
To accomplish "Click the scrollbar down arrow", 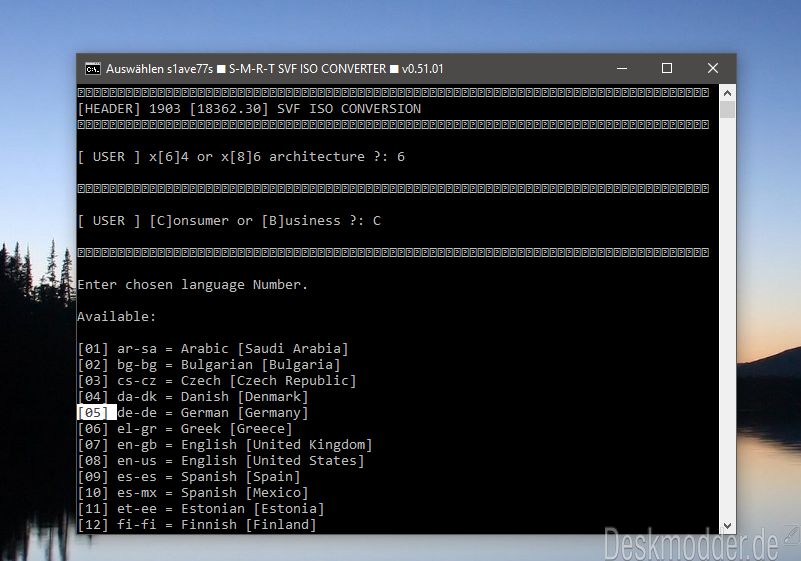I will pos(727,526).
